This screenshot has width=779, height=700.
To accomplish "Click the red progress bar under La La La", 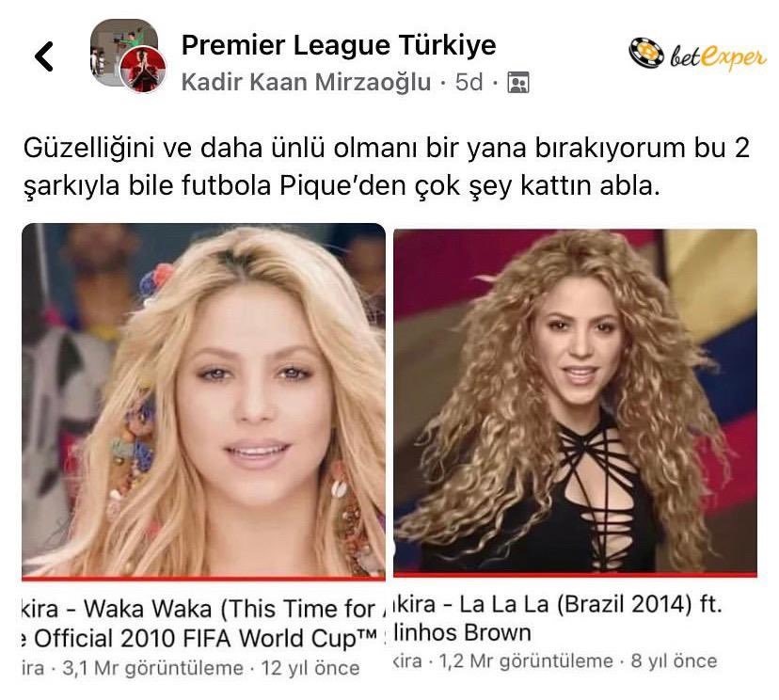I will 575,574.
